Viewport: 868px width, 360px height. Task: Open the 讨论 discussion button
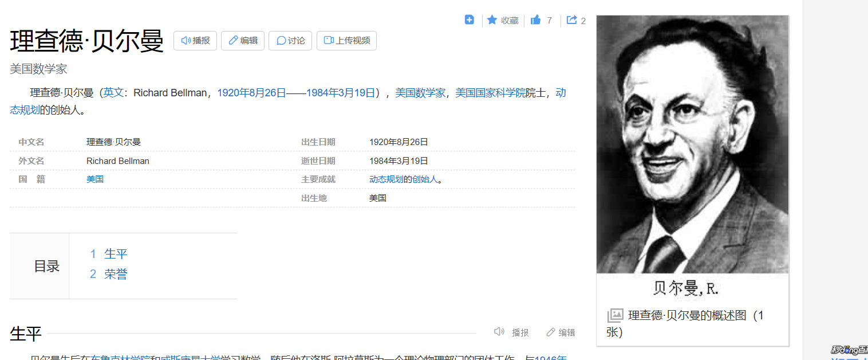click(x=290, y=41)
